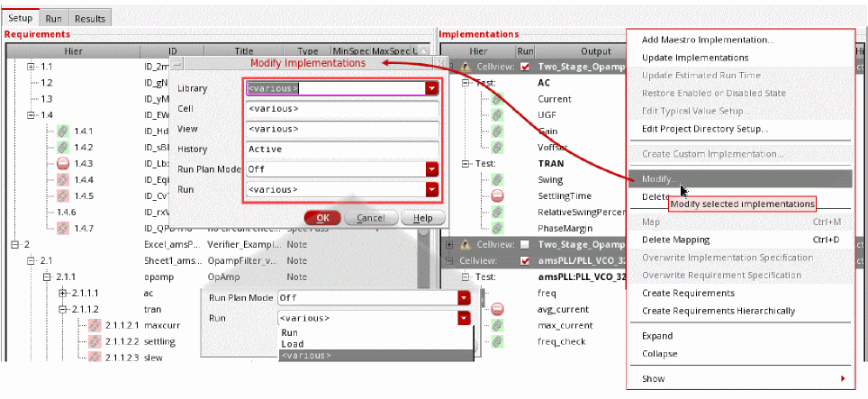Collapse the amsPLL/PLL_VCO Cellview node
The height and width of the screenshot is (399, 868).
point(449,260)
